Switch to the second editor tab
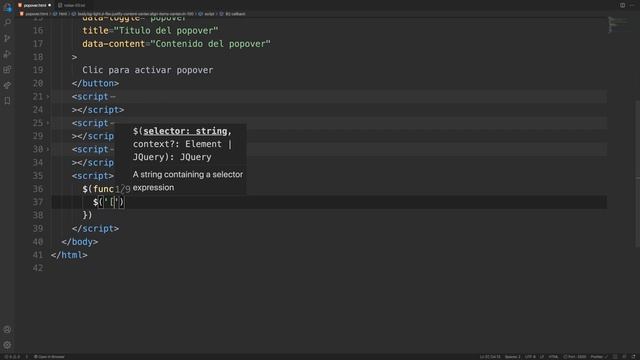This screenshot has width=640, height=360. (x=72, y=5)
